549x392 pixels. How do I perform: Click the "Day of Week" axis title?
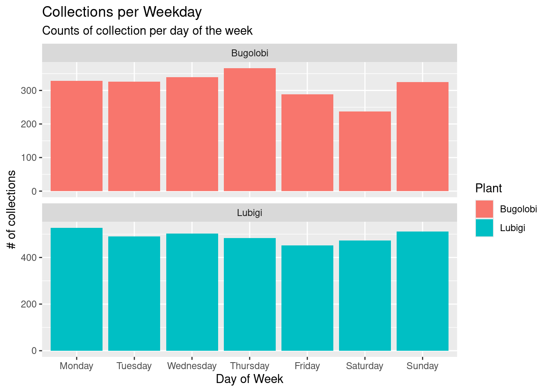point(249,379)
